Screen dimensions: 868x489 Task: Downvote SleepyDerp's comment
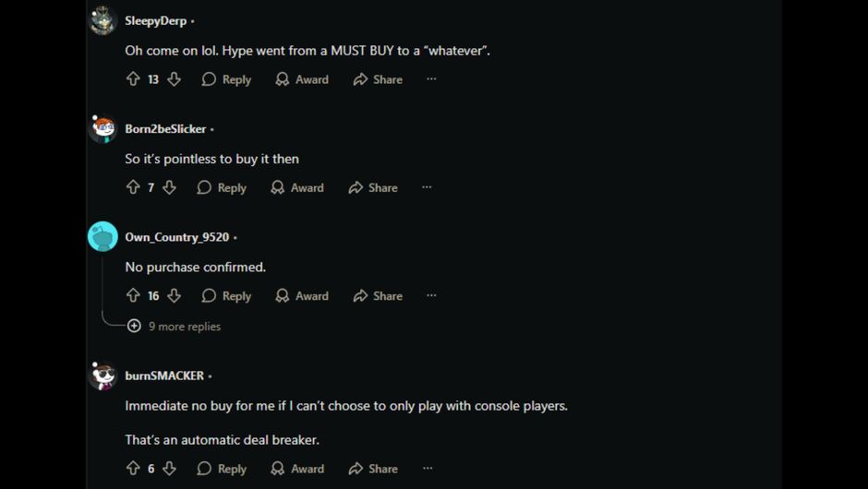(174, 79)
